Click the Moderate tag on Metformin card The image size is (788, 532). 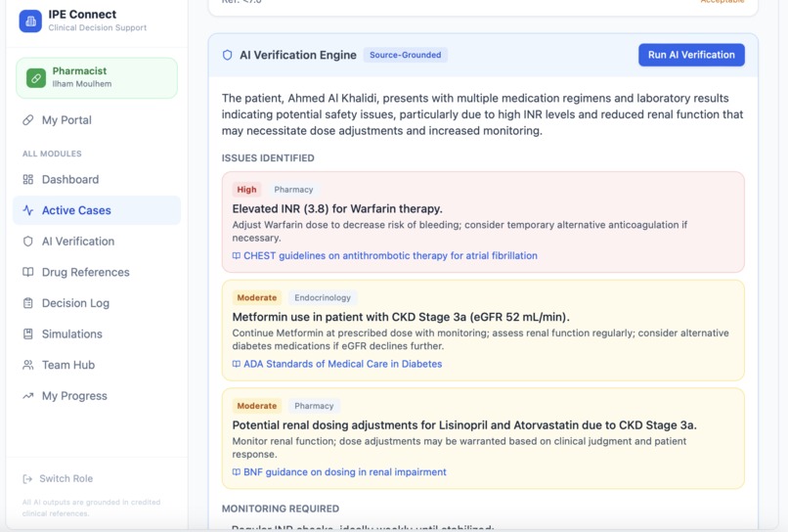point(257,297)
